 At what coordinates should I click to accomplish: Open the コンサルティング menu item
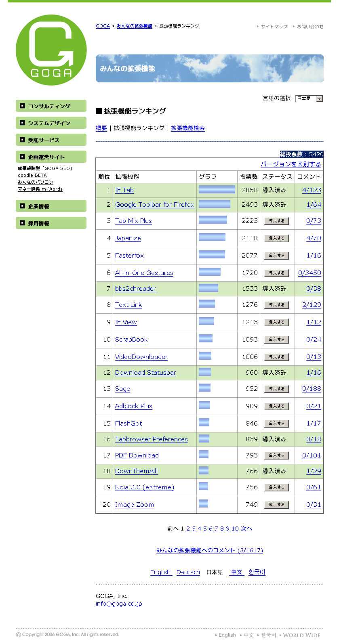pyautogui.click(x=51, y=106)
